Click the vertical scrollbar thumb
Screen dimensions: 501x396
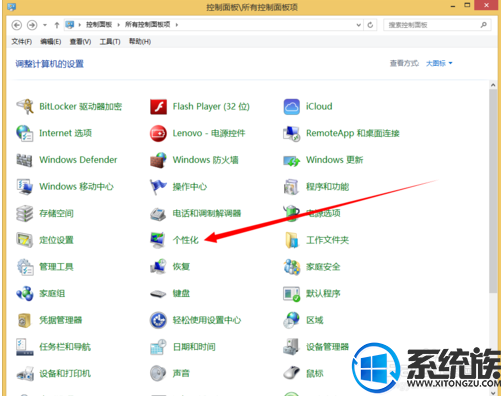(x=493, y=192)
